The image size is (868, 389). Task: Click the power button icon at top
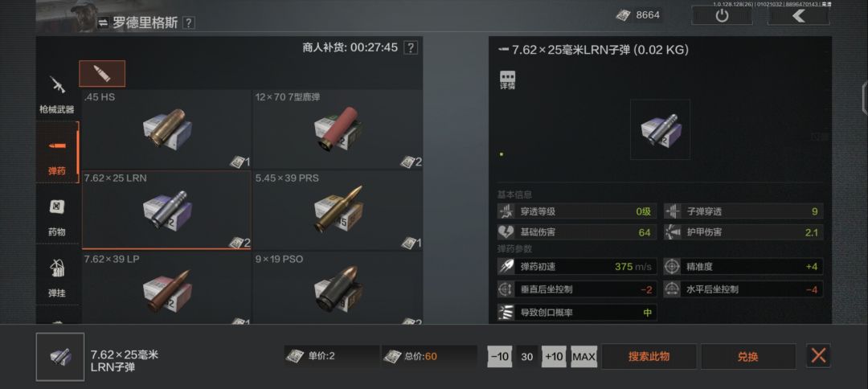722,15
